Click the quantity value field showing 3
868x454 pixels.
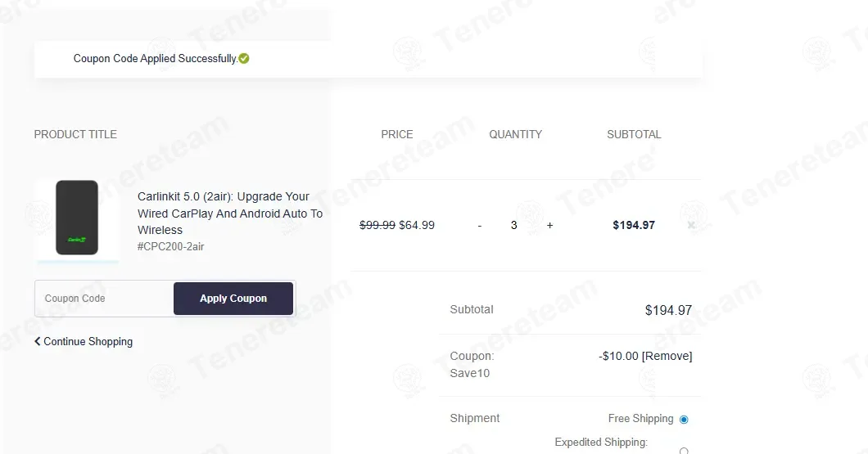click(513, 225)
